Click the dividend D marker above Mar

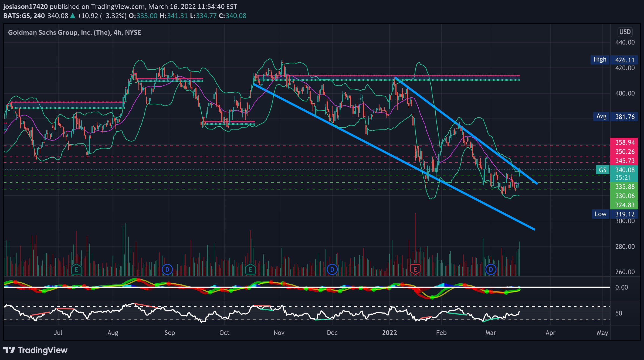click(491, 269)
